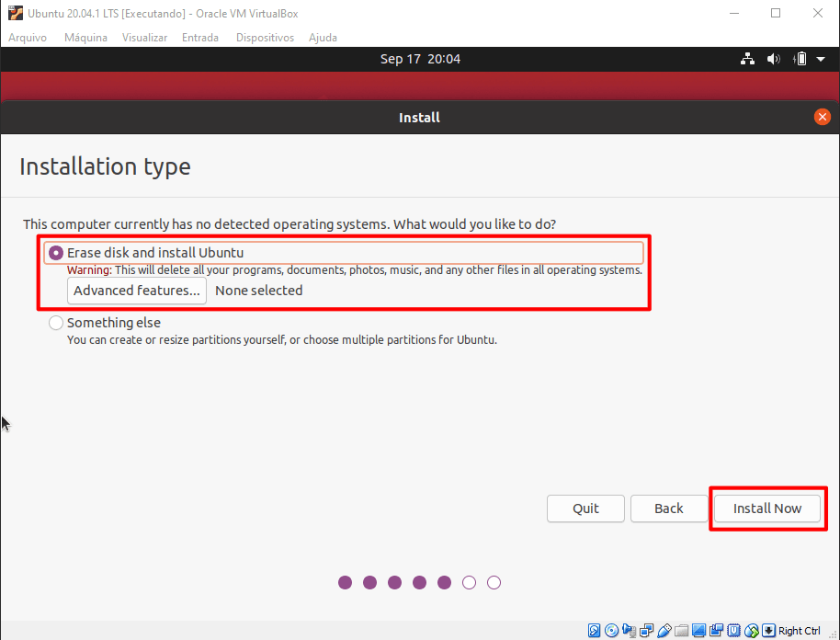This screenshot has height=640, width=840.
Task: Click the 'Installation type' heading
Action: 105,166
